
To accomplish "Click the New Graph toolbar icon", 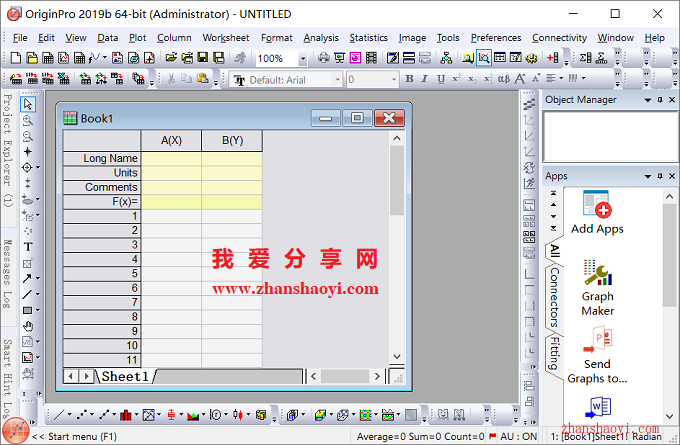I will coord(64,58).
